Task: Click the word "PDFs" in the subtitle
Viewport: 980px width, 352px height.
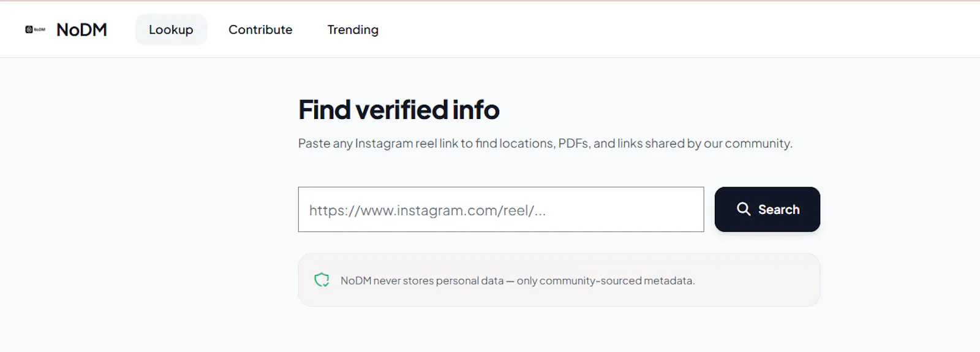Action: pos(572,143)
